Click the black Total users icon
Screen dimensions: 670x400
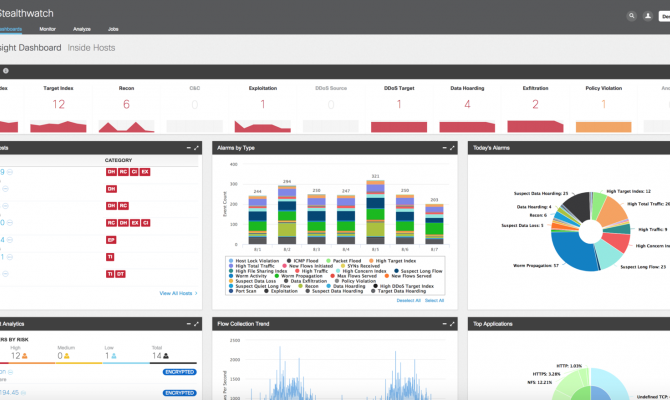[166, 356]
